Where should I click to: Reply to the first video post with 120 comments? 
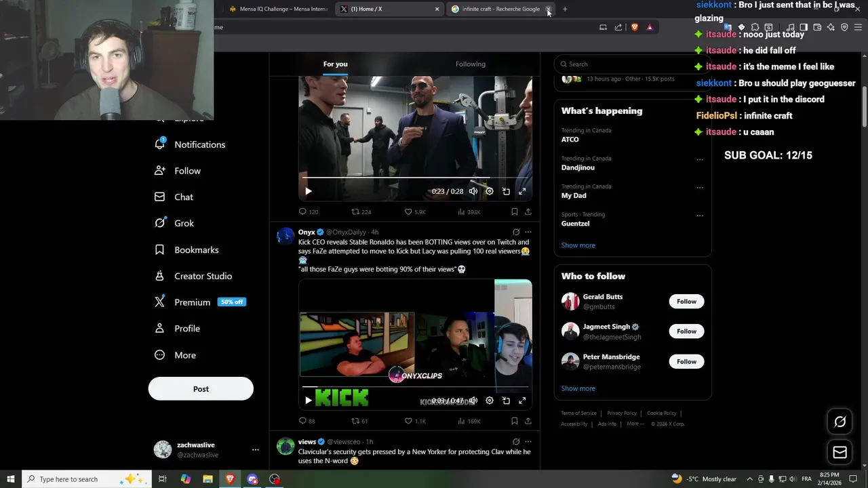[x=309, y=212]
